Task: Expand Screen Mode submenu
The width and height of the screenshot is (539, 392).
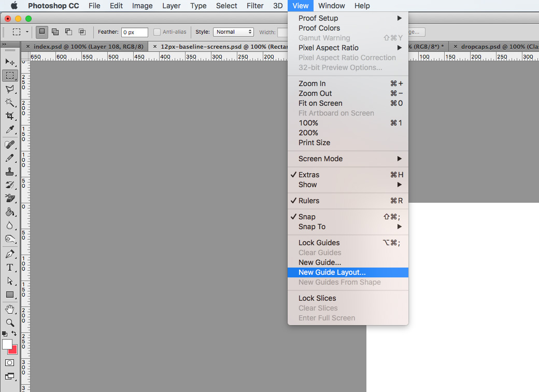Action: [348, 159]
